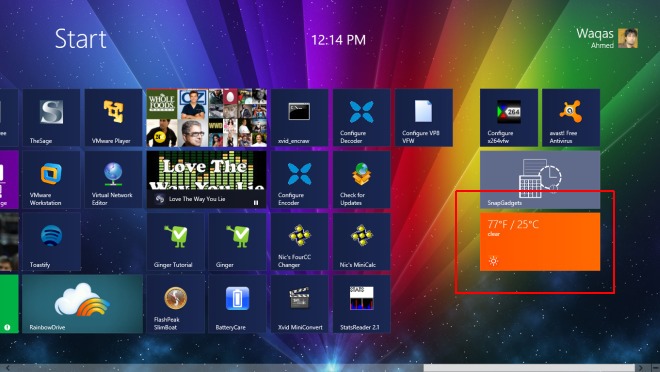Open the Virtual Network Editor tile
Screen dimensions: 660x372
pyautogui.click(x=113, y=180)
